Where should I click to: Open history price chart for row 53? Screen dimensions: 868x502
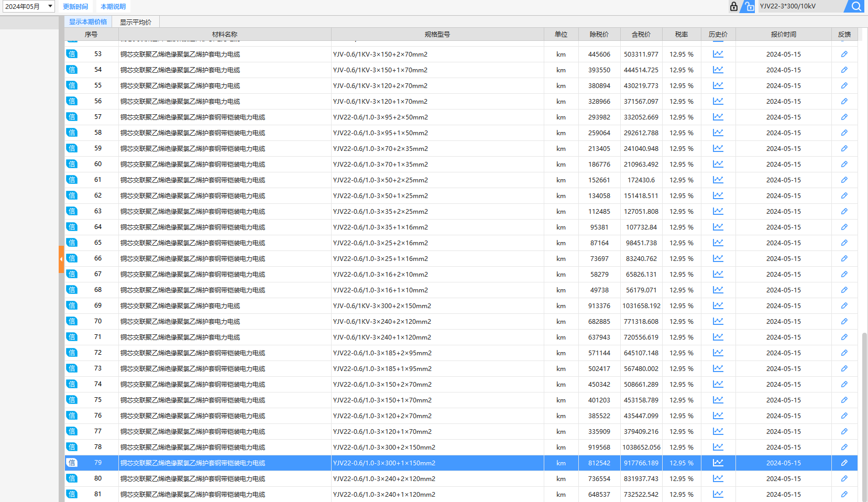click(718, 54)
